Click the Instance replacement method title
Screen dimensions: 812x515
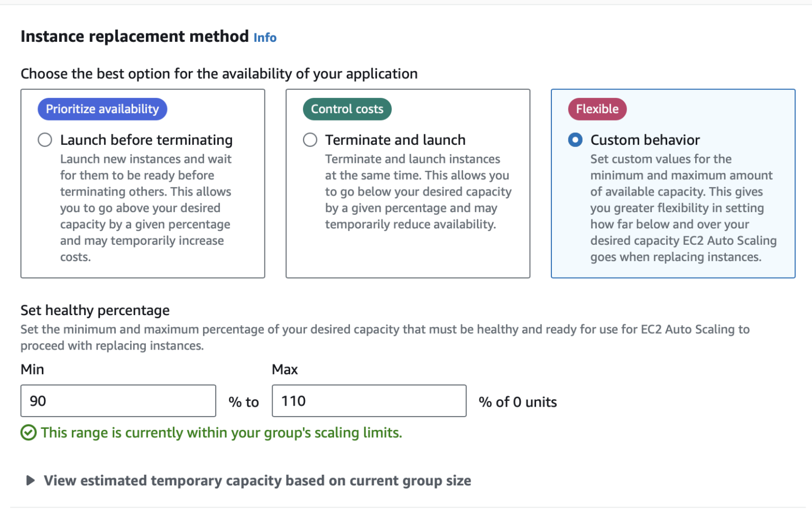point(135,36)
